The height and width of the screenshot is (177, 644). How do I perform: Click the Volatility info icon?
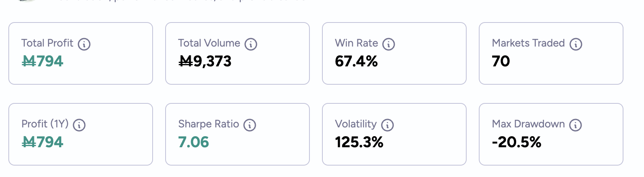(387, 125)
